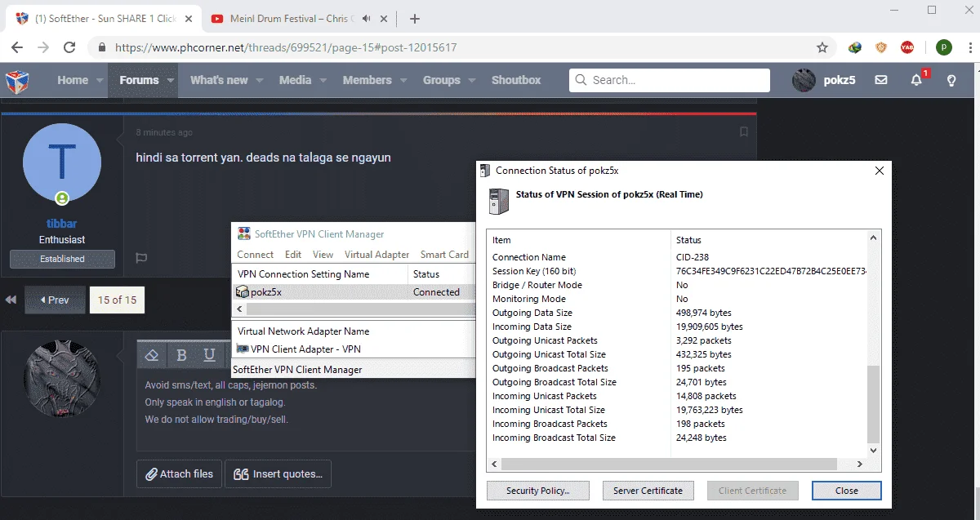
Task: Click the Attach files button
Action: coord(179,473)
